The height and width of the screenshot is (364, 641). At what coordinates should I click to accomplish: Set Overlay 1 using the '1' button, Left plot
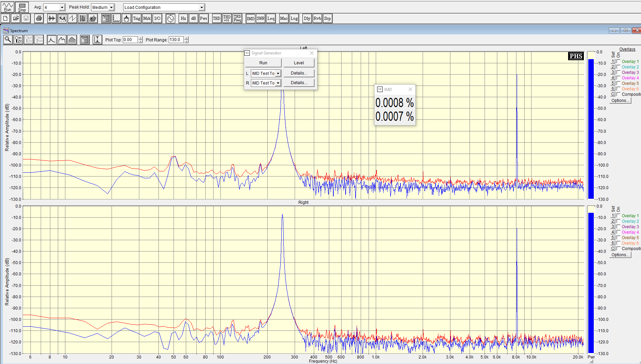pos(613,62)
